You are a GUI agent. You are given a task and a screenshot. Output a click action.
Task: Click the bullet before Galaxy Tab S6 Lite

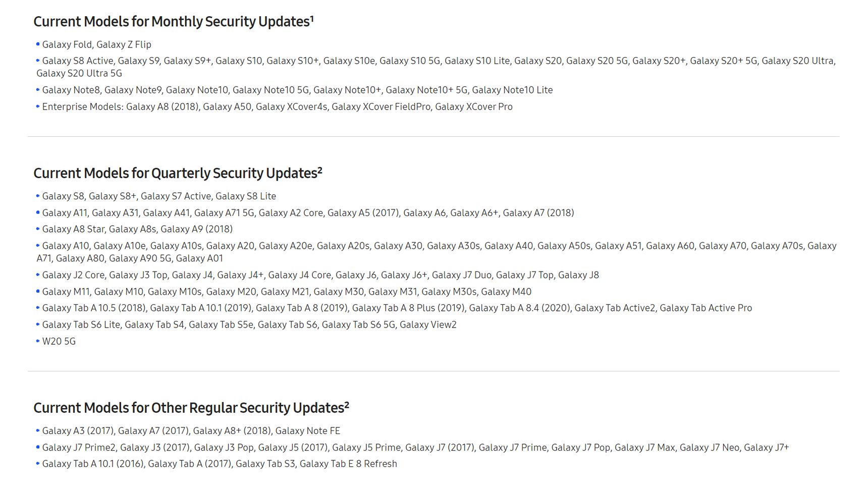[x=38, y=325]
